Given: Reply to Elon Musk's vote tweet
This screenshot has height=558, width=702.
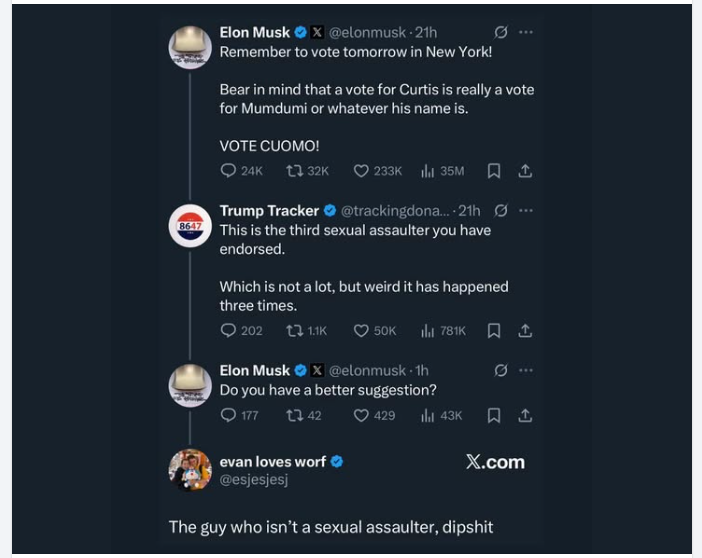Looking at the screenshot, I should click(x=228, y=171).
